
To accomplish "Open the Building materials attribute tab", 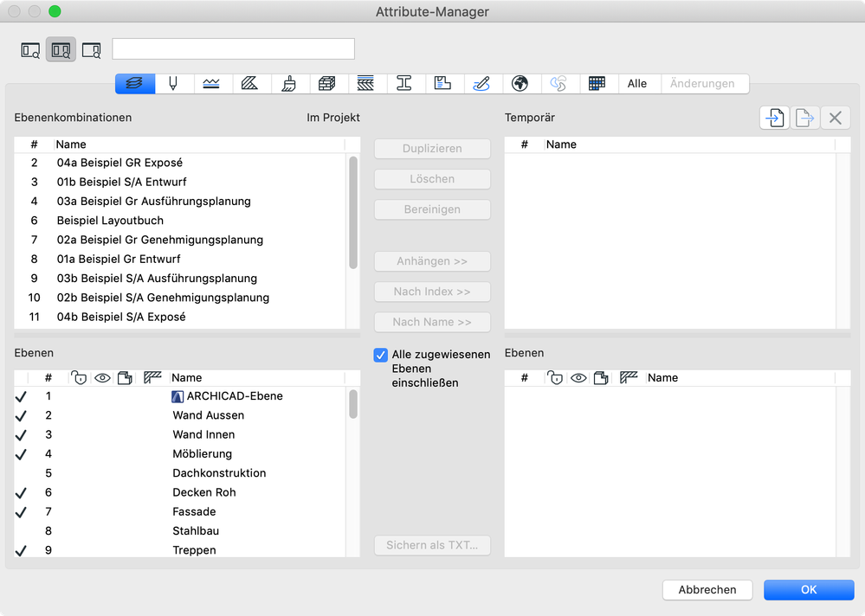I will (327, 84).
